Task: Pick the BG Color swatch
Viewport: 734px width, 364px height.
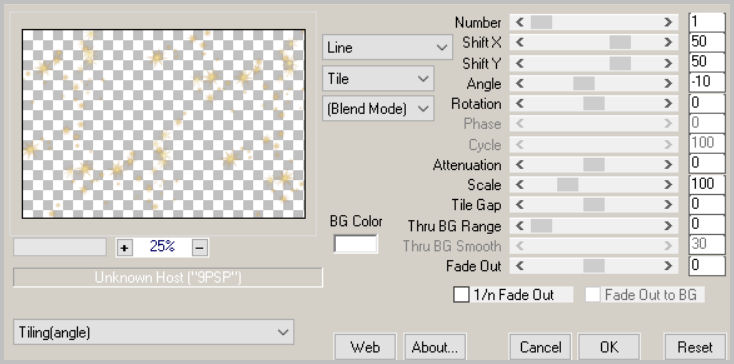Action: click(x=355, y=244)
